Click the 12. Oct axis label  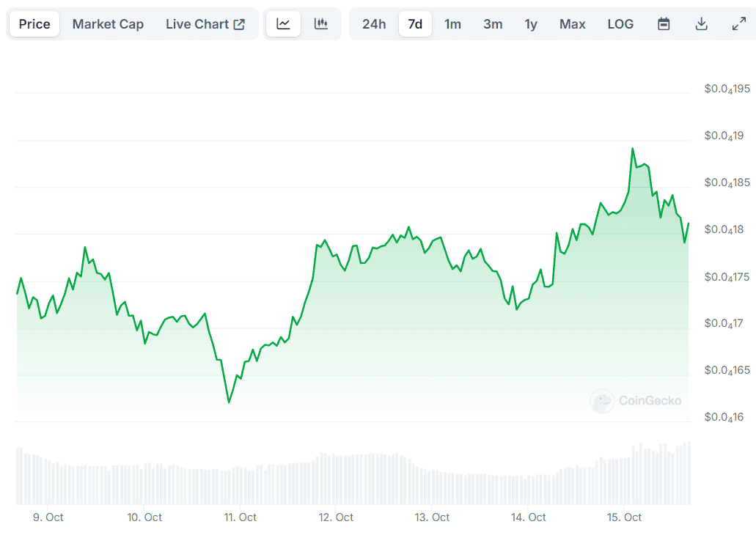(336, 517)
